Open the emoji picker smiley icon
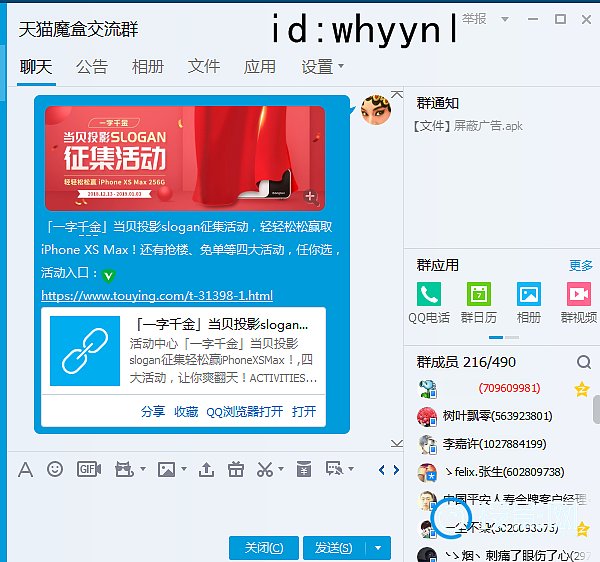The image size is (600, 562). [x=55, y=469]
